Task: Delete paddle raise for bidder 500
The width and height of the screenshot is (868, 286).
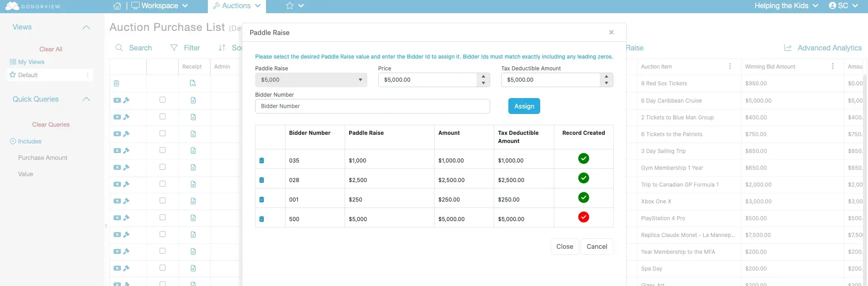Action: click(x=261, y=219)
